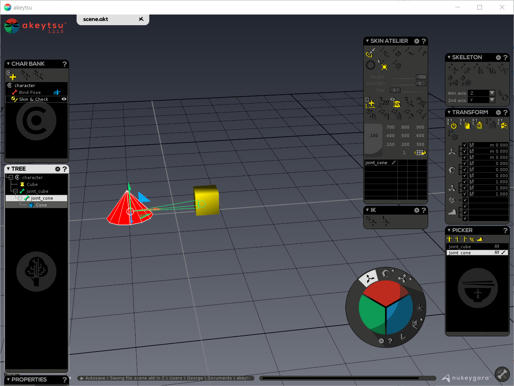Collapse the TREE panel with its triangle
The image size is (514, 386).
tap(8, 169)
